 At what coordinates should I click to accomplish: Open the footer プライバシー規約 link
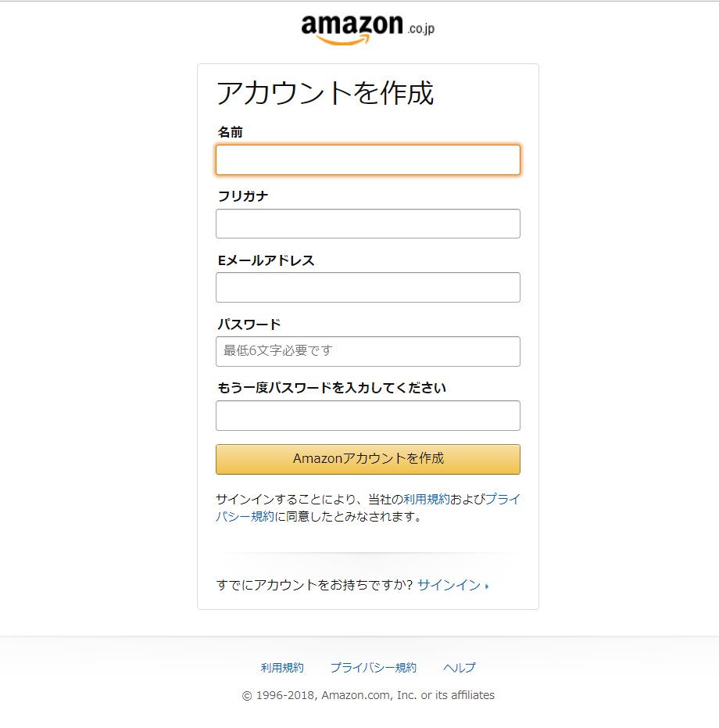(373, 668)
